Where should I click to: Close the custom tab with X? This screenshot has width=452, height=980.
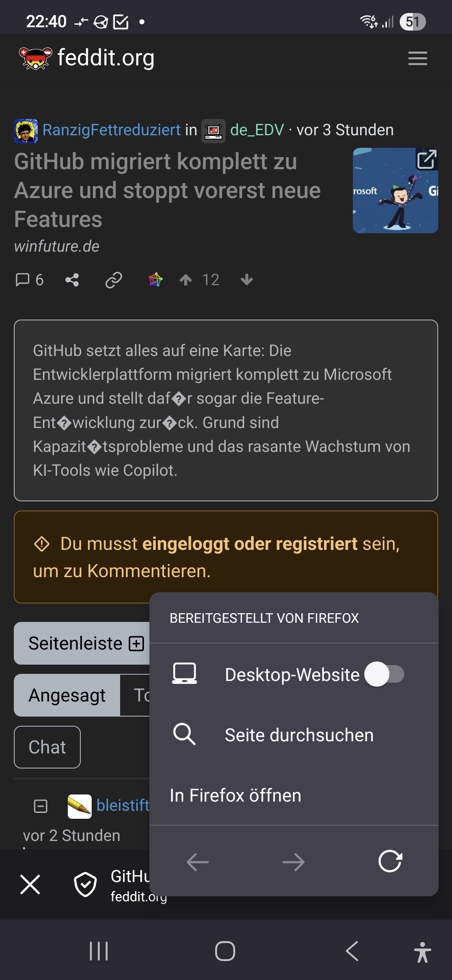coord(30,885)
